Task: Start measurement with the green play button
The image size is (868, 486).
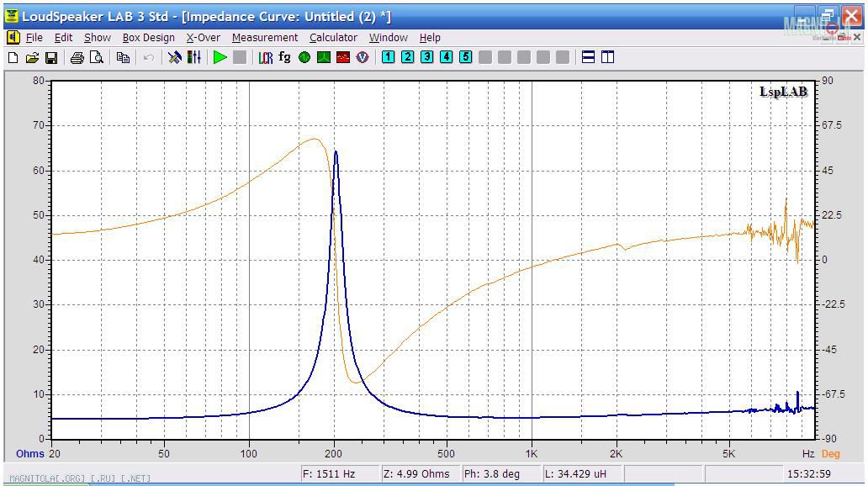Action: point(220,57)
